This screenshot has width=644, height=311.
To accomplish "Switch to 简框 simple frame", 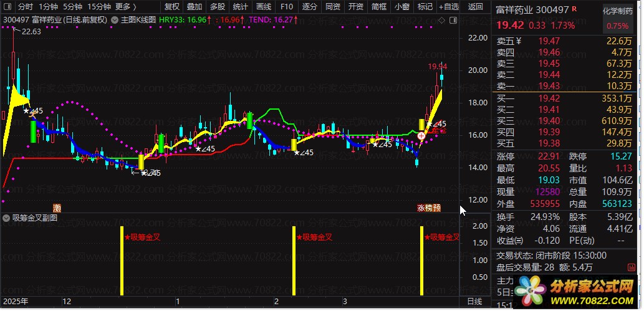I will [x=378, y=7].
